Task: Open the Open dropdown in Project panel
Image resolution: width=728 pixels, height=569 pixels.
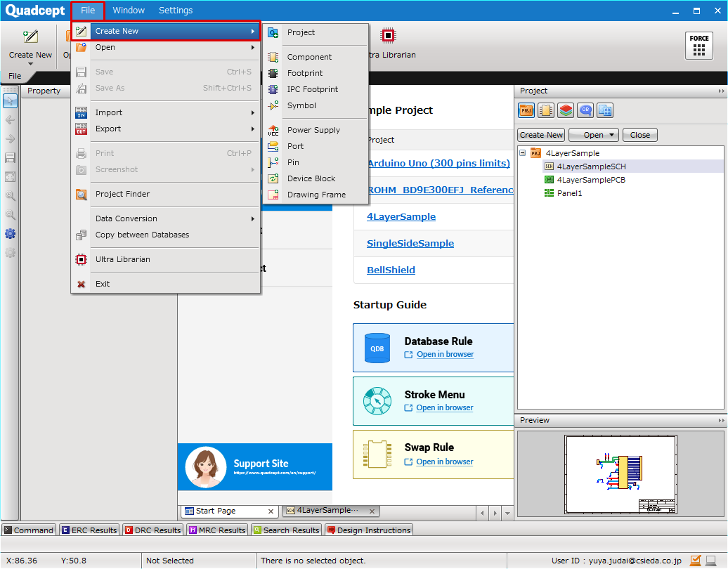Action: click(x=593, y=135)
